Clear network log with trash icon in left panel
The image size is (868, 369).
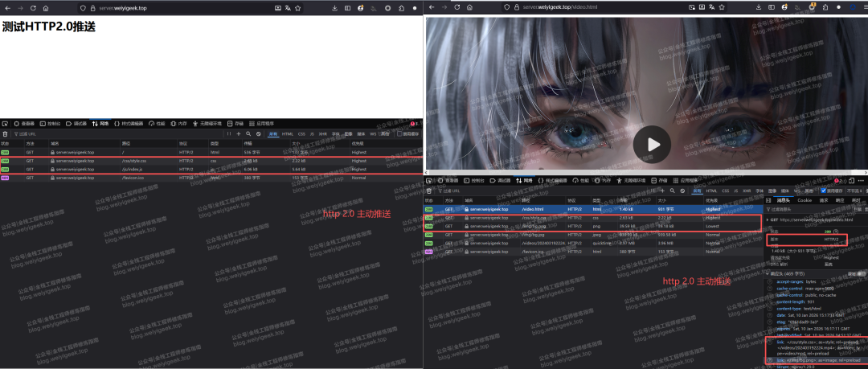click(5, 133)
